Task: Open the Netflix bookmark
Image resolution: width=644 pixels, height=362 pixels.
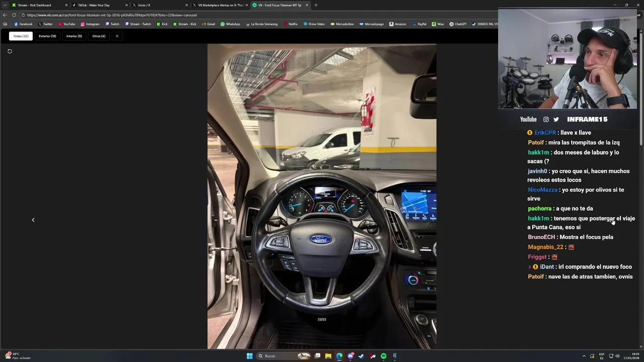Action: 290,24
